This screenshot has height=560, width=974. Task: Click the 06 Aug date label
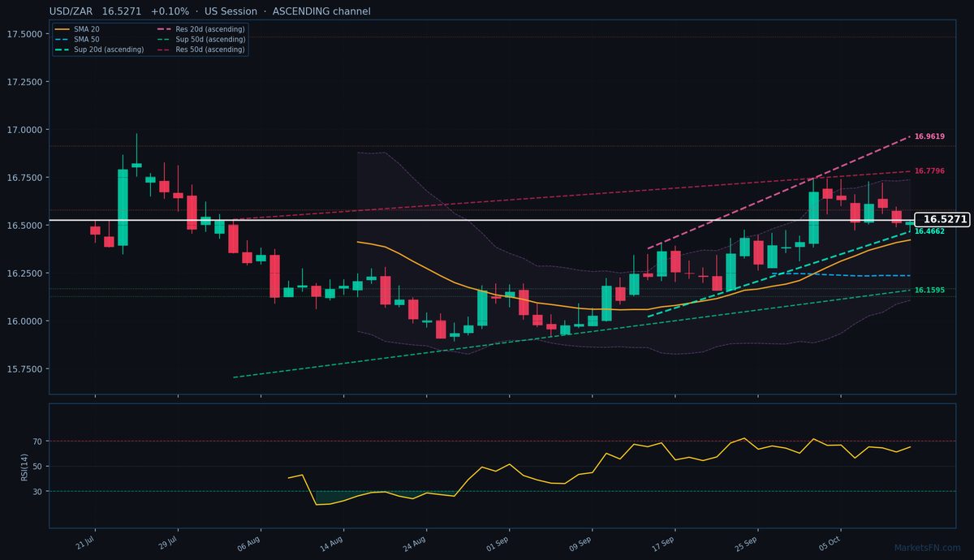248,542
